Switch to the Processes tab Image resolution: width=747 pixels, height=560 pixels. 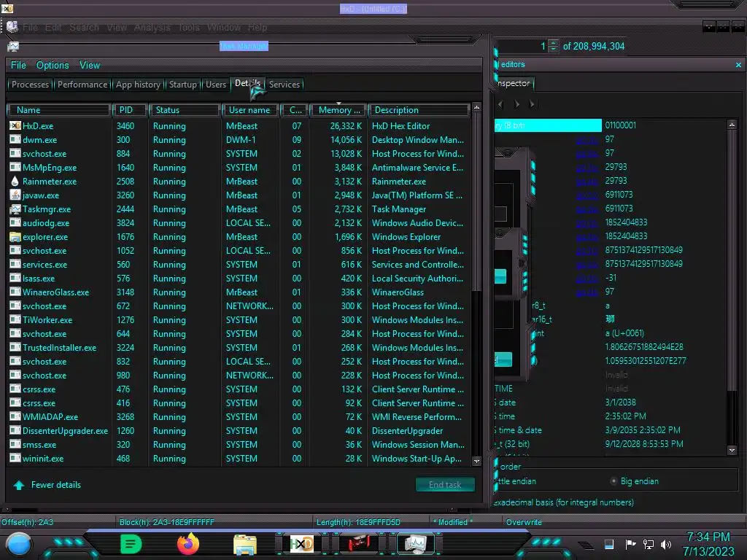(30, 85)
